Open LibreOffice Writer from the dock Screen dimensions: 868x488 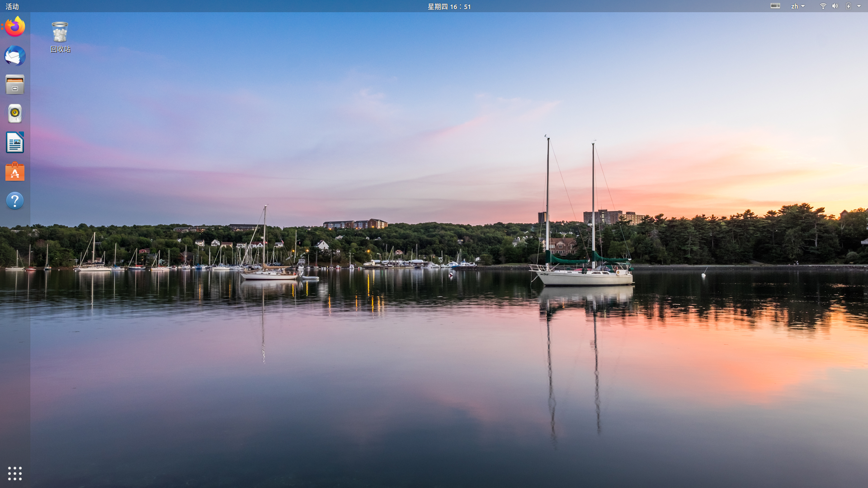pyautogui.click(x=15, y=143)
